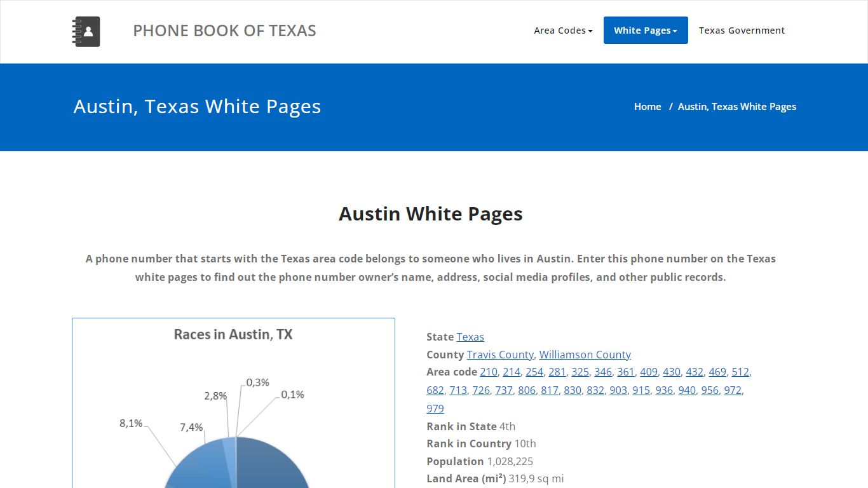Click the 0,3% pie chart label
The height and width of the screenshot is (488, 868).
click(x=257, y=383)
